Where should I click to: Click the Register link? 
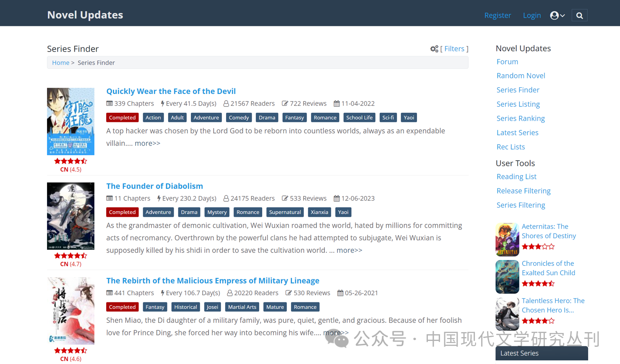point(498,16)
